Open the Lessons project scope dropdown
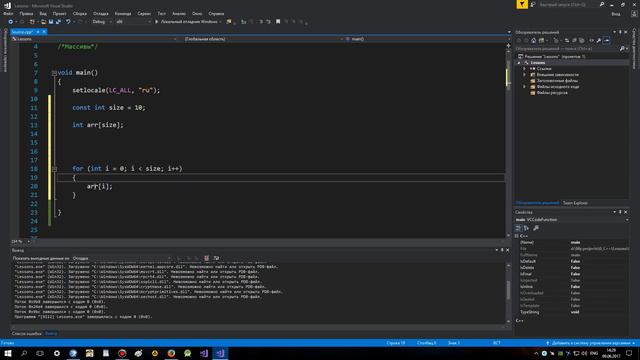The image size is (640, 360). [94, 39]
